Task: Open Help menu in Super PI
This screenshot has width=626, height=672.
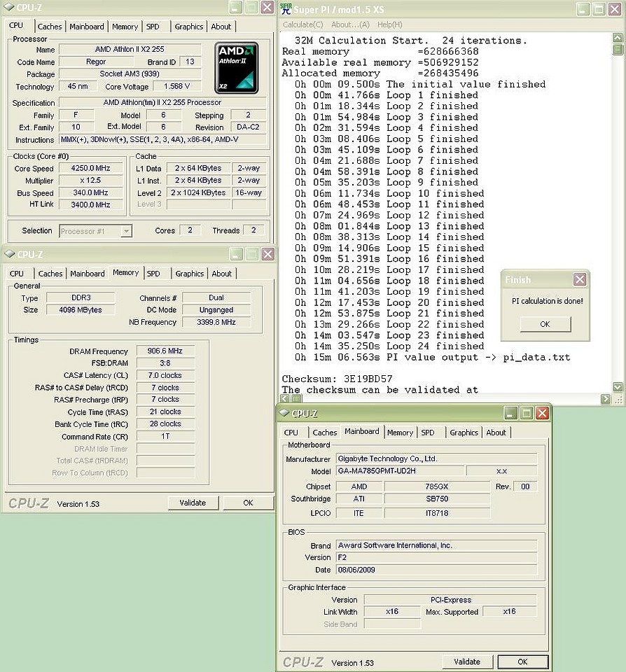Action: [x=390, y=25]
